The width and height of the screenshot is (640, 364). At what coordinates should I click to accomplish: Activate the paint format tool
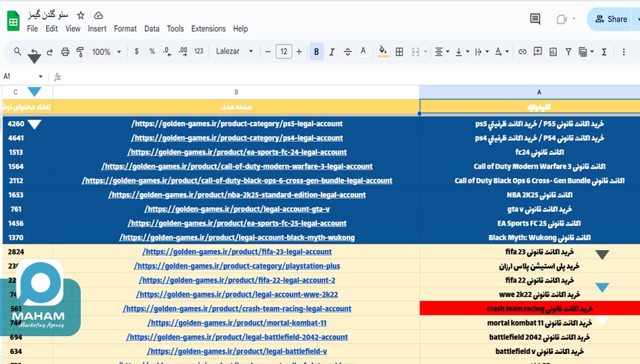(x=80, y=52)
